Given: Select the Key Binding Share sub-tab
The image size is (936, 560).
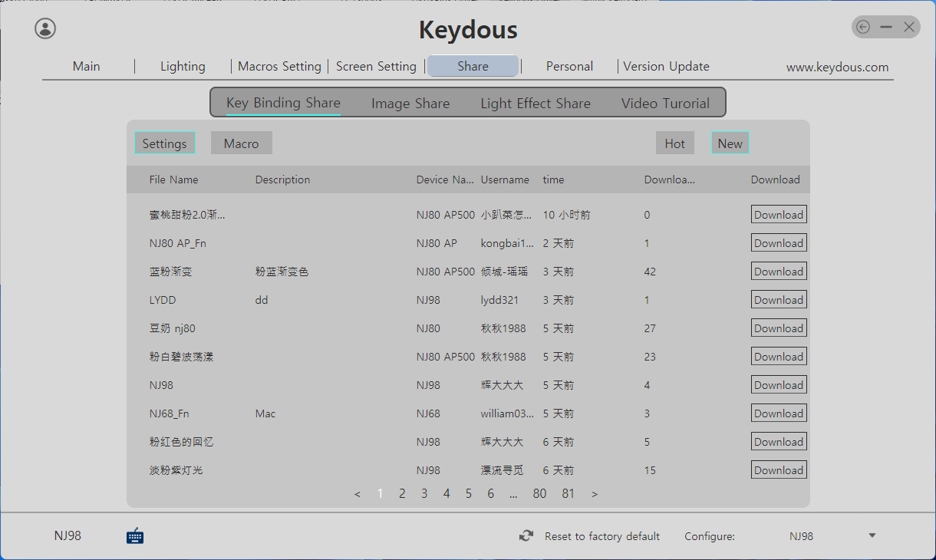Looking at the screenshot, I should point(283,103).
